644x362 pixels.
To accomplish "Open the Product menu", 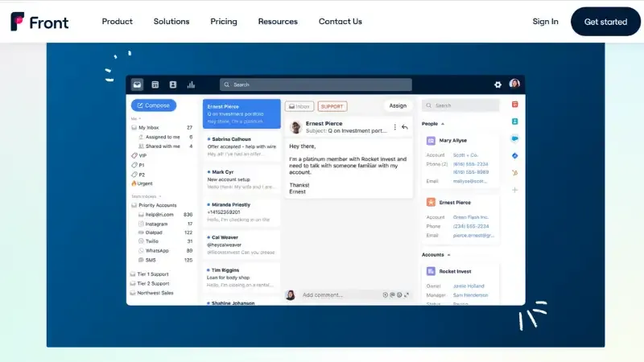I will 117,22.
